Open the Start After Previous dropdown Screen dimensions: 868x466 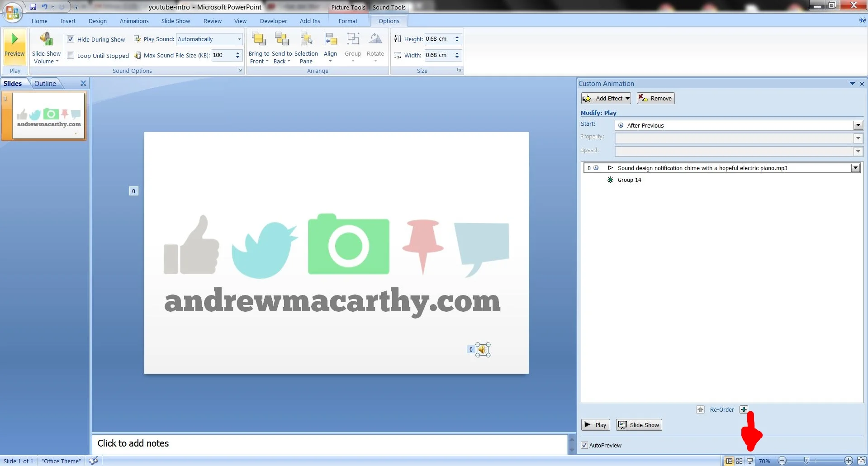[858, 125]
